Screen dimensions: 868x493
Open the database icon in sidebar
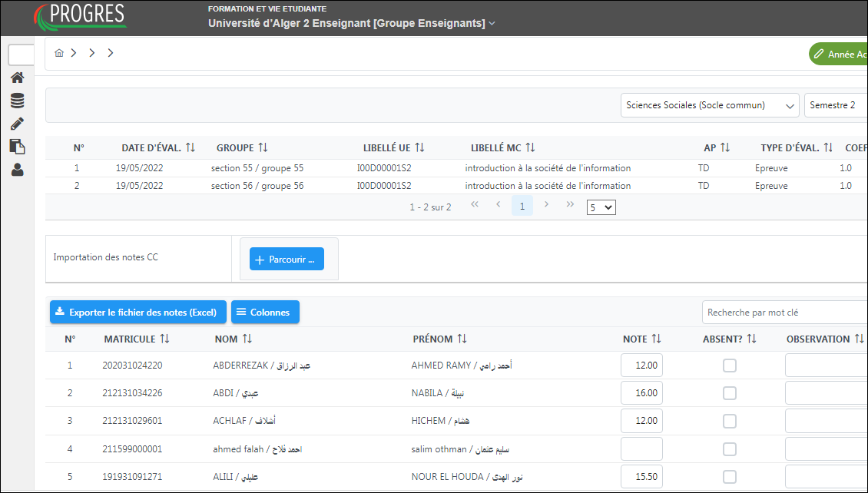17,101
